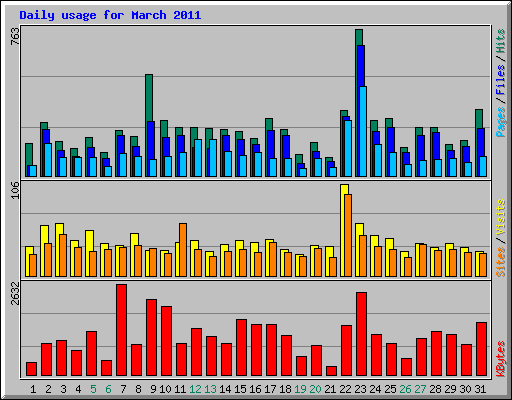Screen dimensions: 512x400
Task: Click day label 23 on x-axis
Action: [360, 389]
